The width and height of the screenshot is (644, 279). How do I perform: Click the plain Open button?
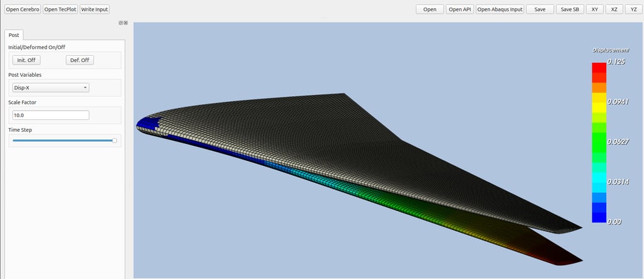point(430,9)
